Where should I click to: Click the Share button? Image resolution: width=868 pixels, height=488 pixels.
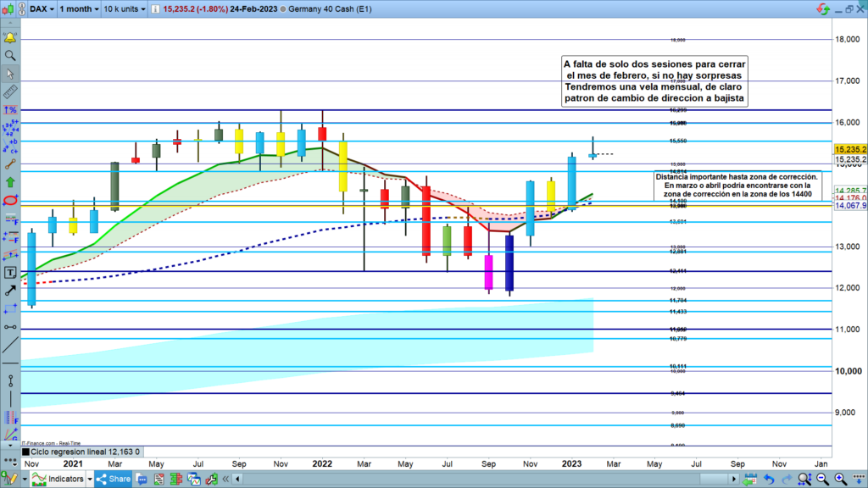click(x=113, y=479)
